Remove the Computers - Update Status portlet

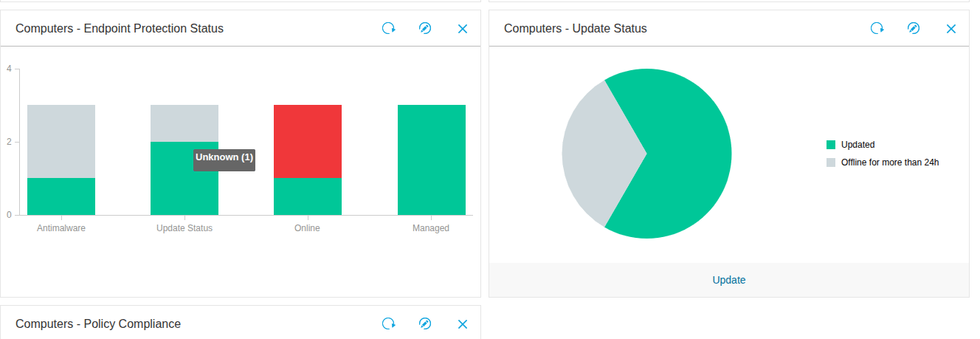tap(951, 29)
